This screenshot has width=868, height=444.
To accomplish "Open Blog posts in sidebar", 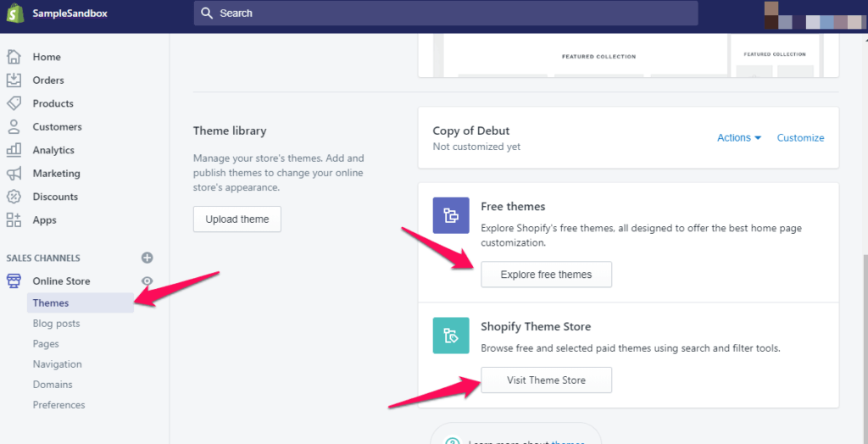I will pyautogui.click(x=56, y=324).
